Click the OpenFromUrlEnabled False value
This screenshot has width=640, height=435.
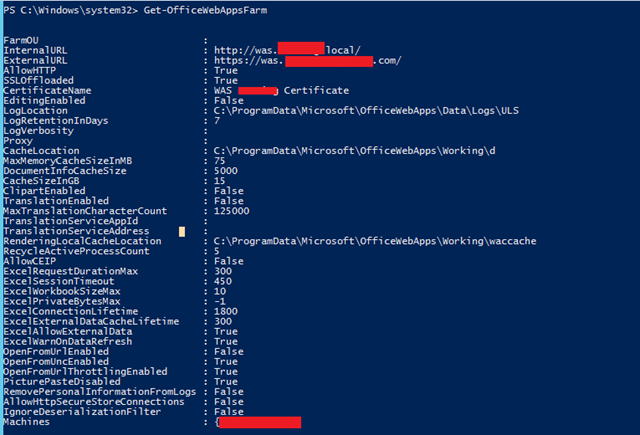229,352
